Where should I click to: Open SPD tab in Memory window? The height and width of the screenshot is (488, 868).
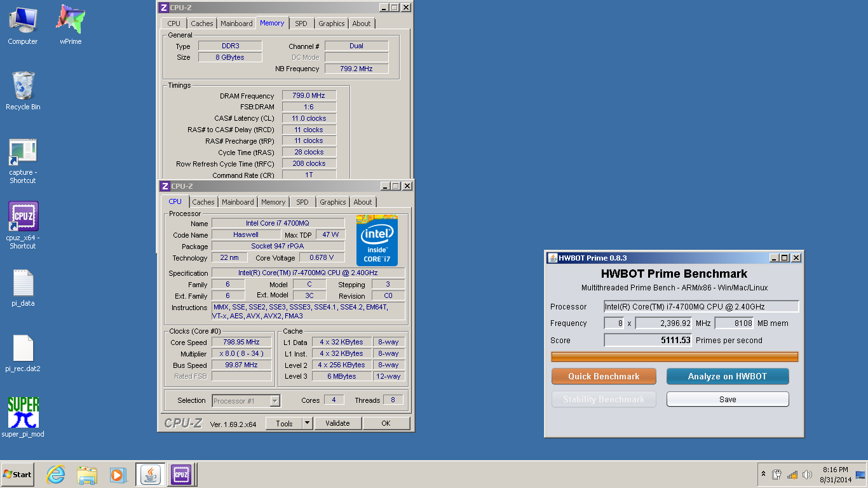tap(301, 24)
